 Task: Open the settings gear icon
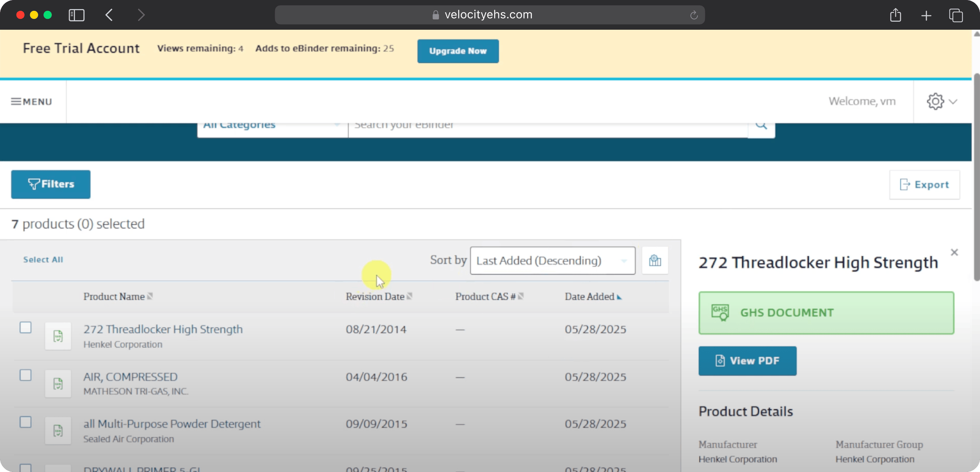click(x=935, y=101)
